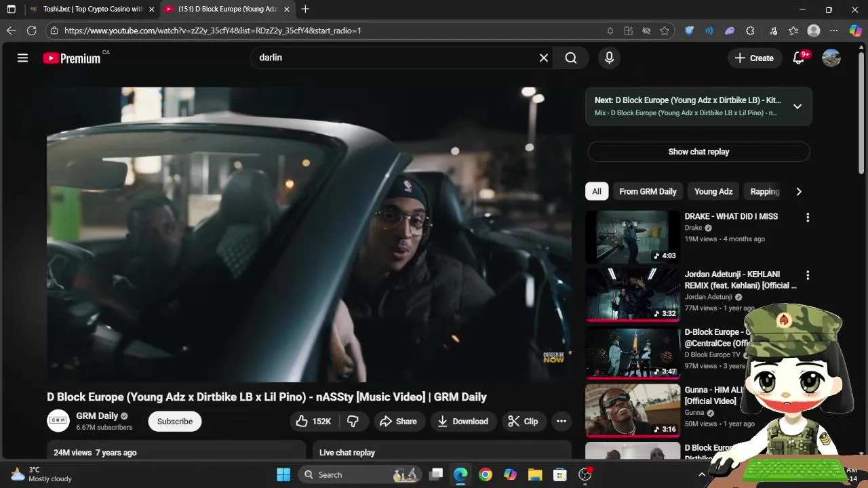Screen dimensions: 868x488
Task: Open options for Jordan Adetunji KEHLANI REMIX
Action: pyautogui.click(x=807, y=275)
